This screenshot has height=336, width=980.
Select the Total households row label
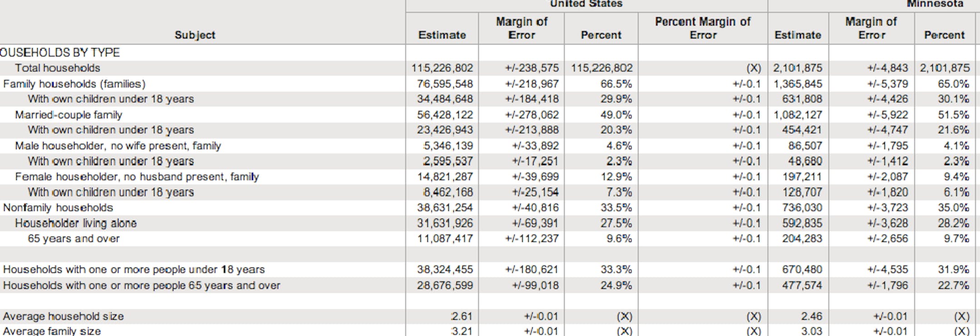pos(57,68)
